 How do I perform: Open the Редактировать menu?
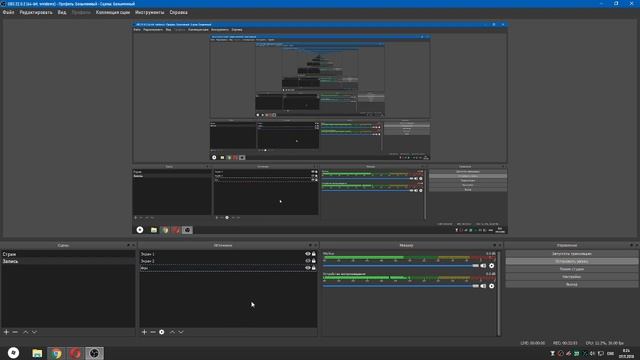point(36,12)
